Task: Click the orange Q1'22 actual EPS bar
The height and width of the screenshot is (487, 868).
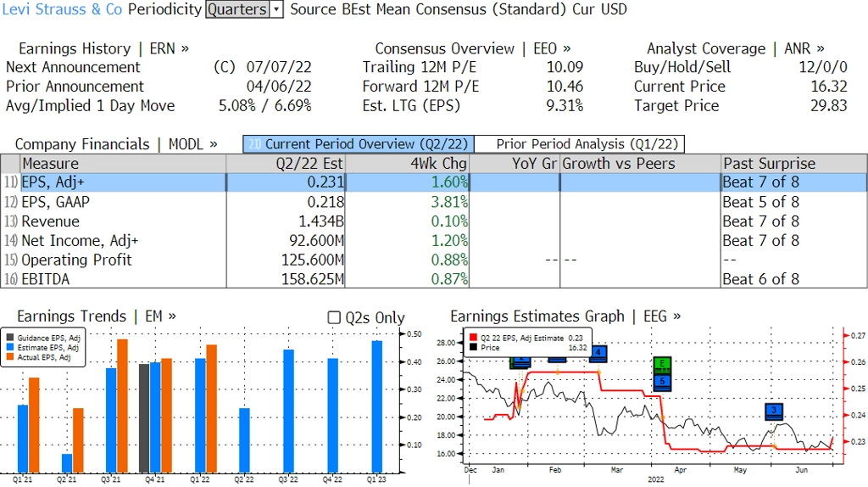Action: (211, 408)
